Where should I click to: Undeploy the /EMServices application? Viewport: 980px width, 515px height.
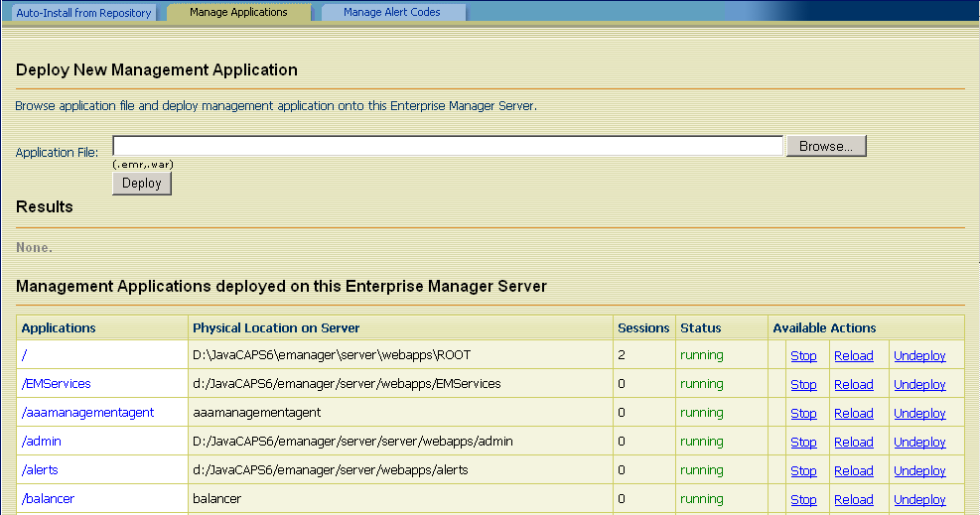(919, 385)
